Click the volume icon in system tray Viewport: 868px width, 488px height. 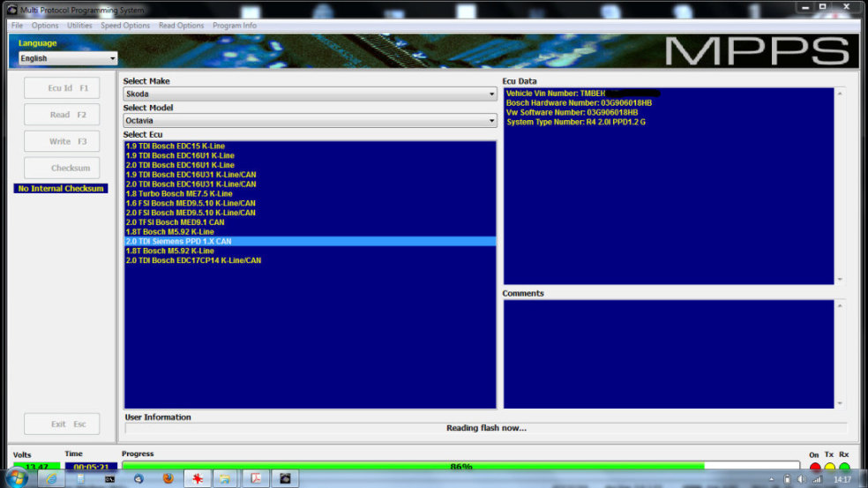tap(801, 479)
